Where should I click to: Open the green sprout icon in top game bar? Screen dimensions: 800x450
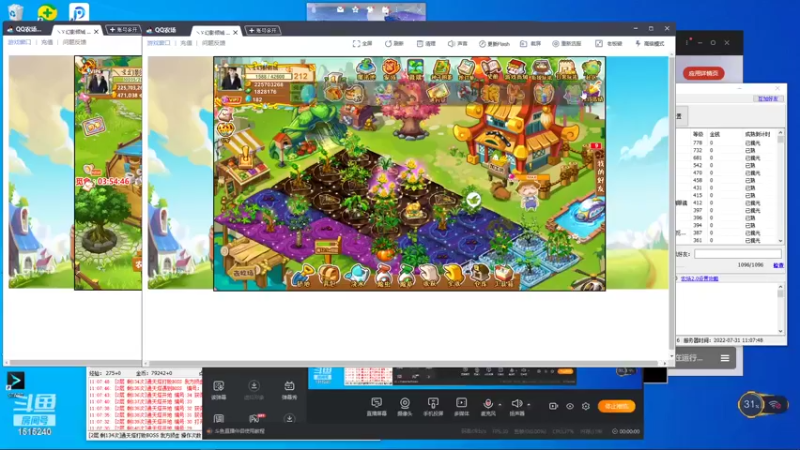point(415,69)
